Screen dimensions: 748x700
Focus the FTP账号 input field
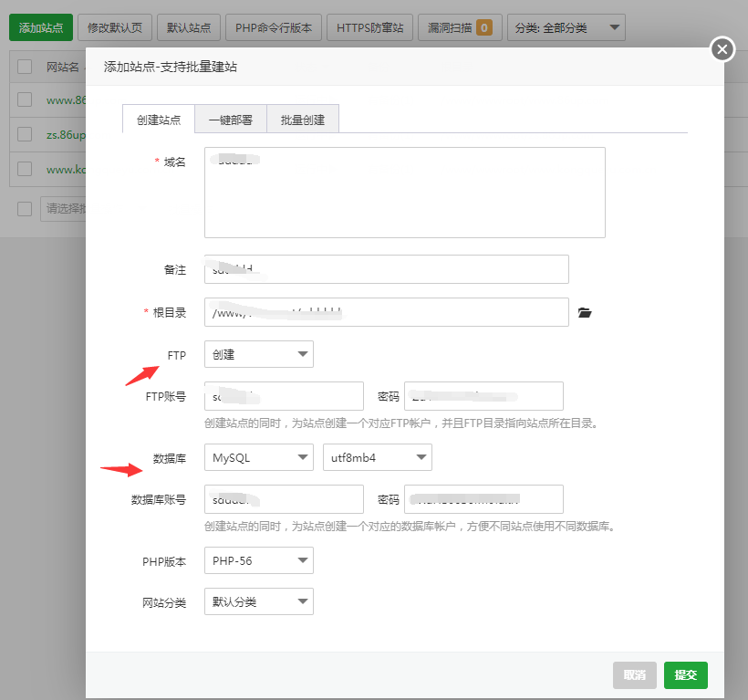pos(284,396)
